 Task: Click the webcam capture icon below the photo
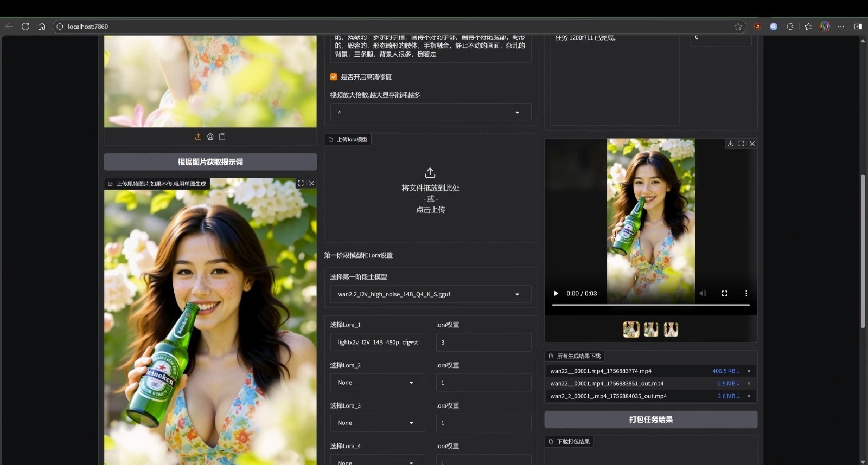210,137
